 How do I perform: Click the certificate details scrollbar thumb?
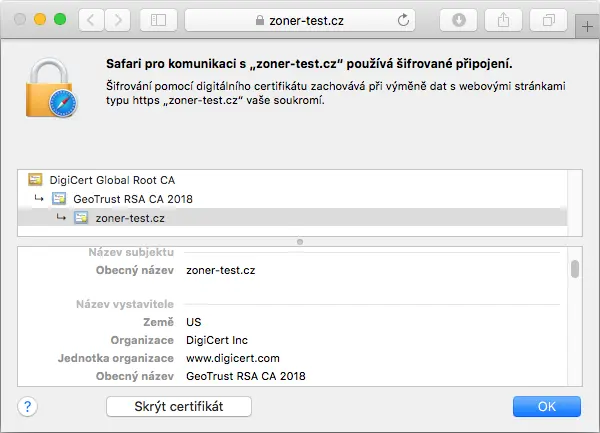click(x=575, y=269)
